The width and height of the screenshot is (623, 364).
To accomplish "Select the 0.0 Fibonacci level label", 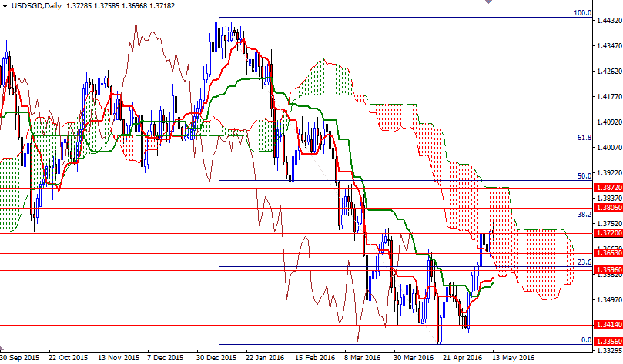I will coord(585,339).
